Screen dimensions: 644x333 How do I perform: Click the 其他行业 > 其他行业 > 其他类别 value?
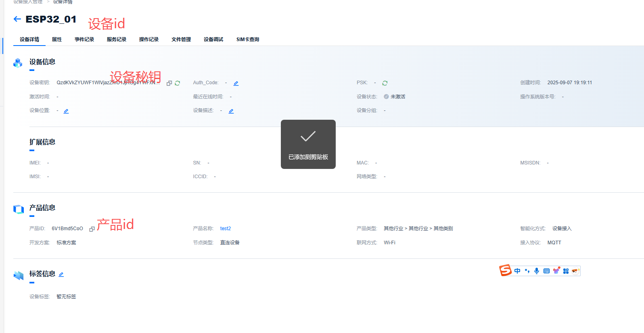418,229
